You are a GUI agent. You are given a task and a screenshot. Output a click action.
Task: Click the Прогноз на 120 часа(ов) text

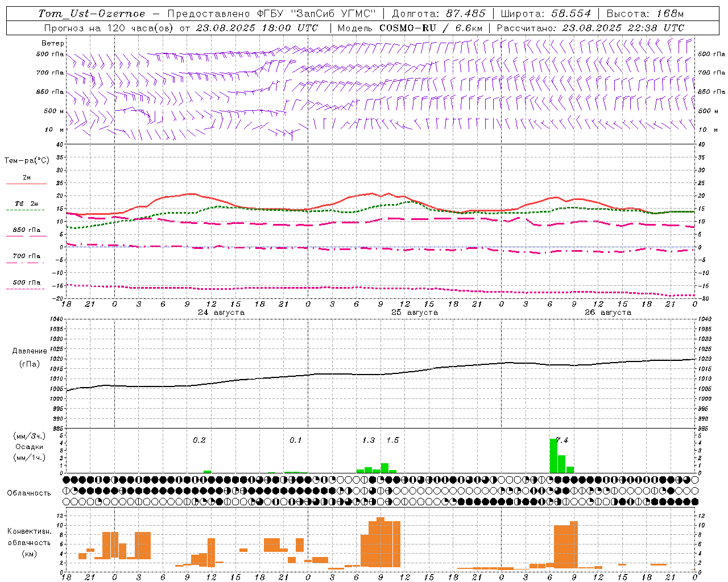tap(110, 28)
